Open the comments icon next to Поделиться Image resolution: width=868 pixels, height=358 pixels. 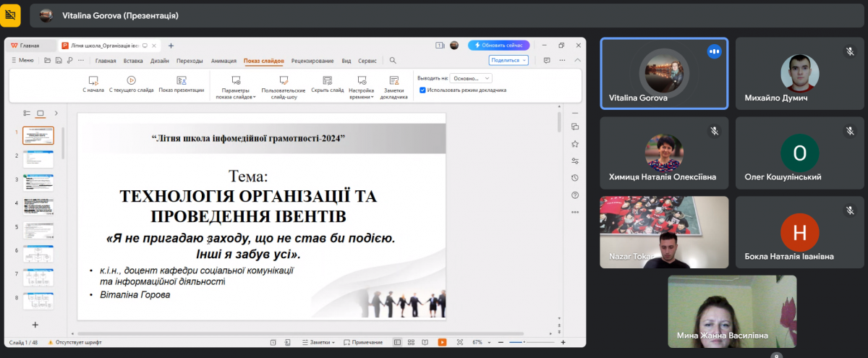545,61
